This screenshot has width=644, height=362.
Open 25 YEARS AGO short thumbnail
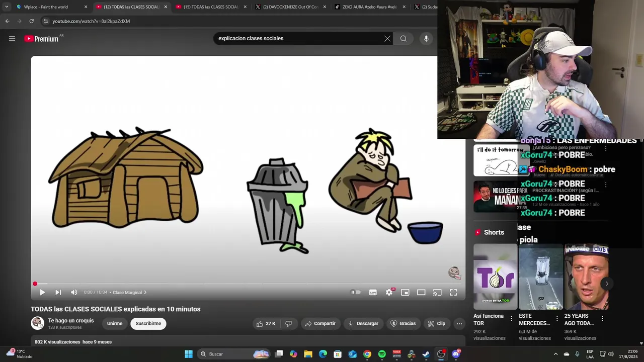(x=587, y=277)
